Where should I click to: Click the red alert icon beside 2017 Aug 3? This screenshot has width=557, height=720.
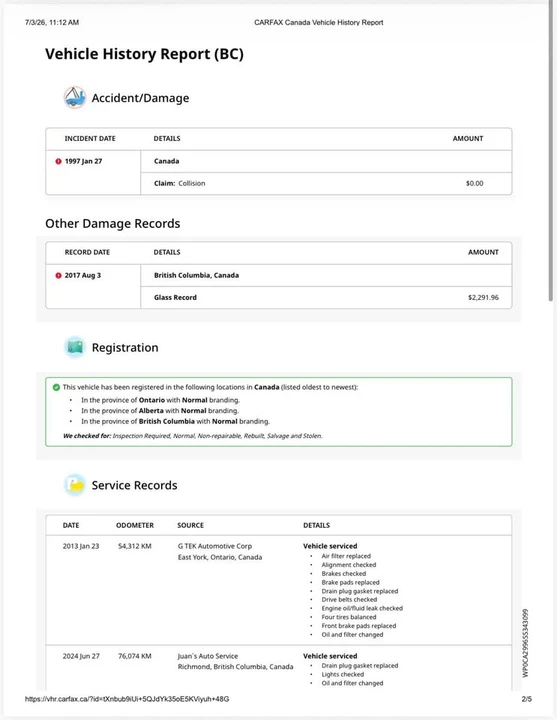coord(58,276)
